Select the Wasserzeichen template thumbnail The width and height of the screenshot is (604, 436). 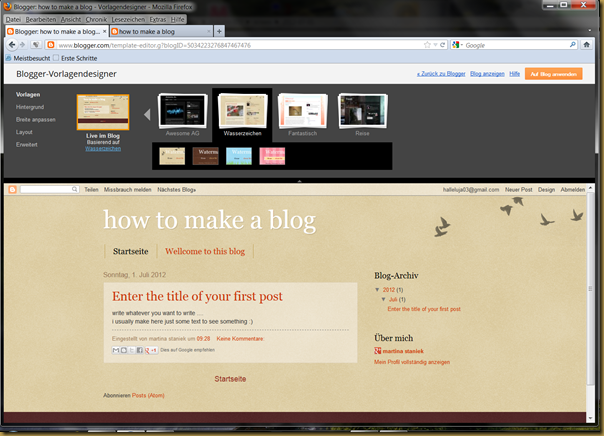pos(242,111)
